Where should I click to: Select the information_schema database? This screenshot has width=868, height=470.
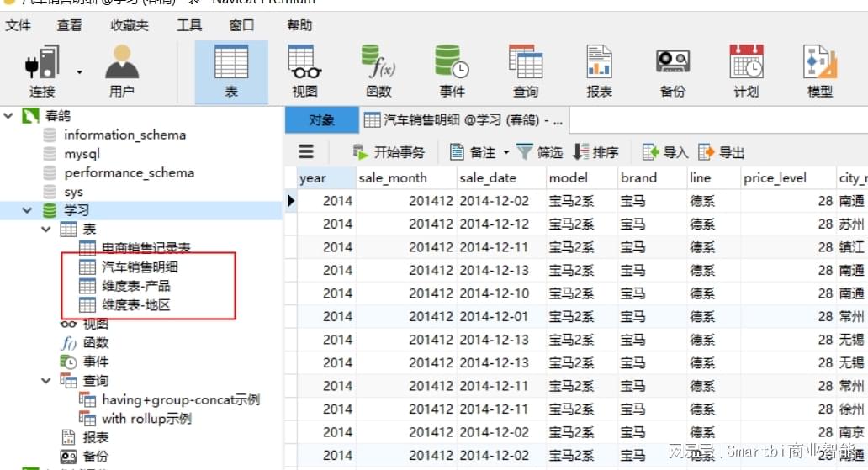pos(124,135)
